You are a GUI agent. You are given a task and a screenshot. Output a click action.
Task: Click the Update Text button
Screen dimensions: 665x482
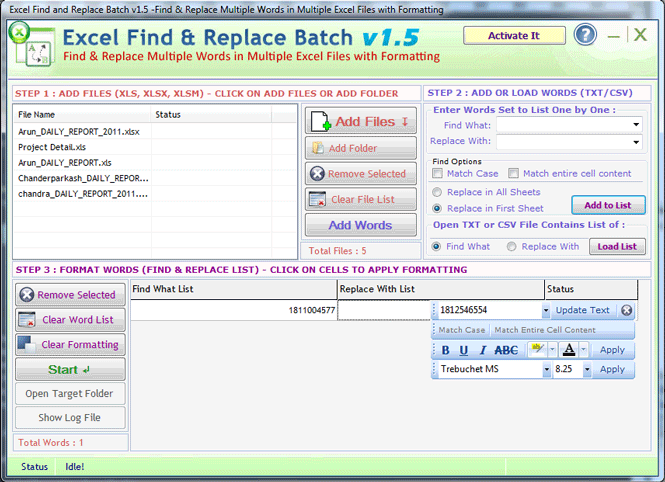[583, 310]
